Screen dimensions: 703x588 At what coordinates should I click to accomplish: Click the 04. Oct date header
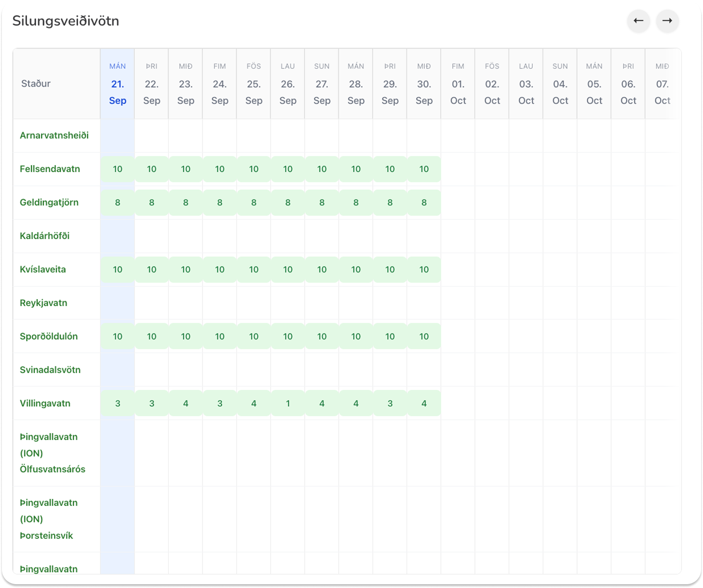coord(560,84)
